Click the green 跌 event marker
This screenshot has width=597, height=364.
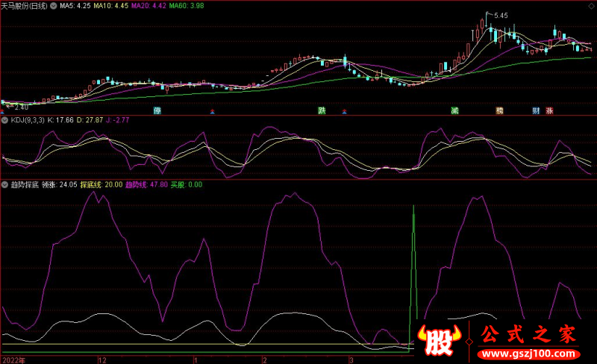coord(322,110)
